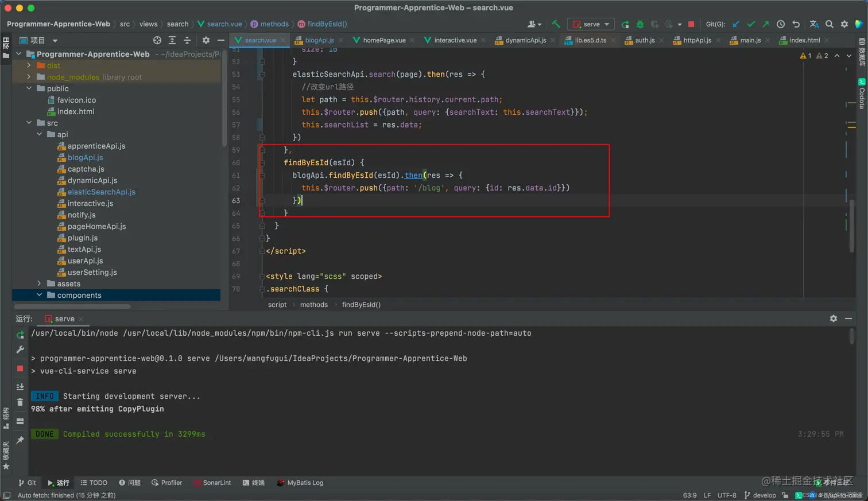Click scroll-to-end icon in run panel
This screenshot has width=868, height=501.
point(20,387)
